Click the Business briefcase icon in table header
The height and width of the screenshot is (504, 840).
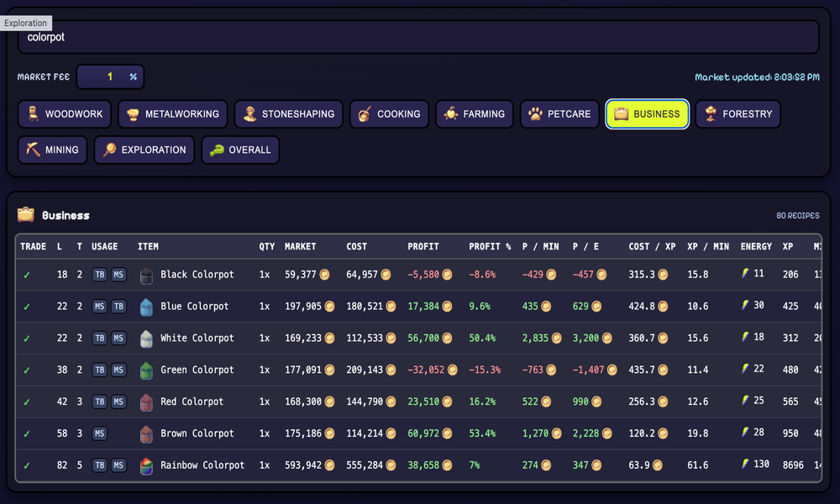tap(26, 215)
